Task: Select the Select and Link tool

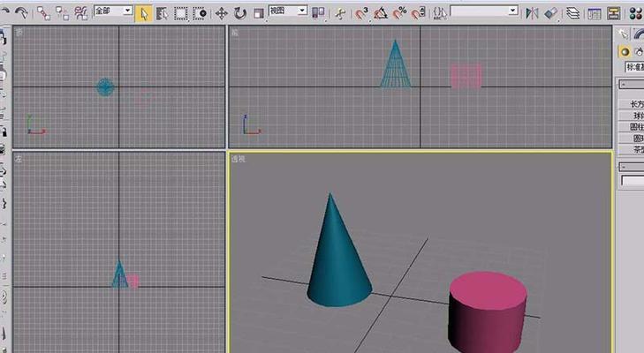Action: tap(43, 13)
